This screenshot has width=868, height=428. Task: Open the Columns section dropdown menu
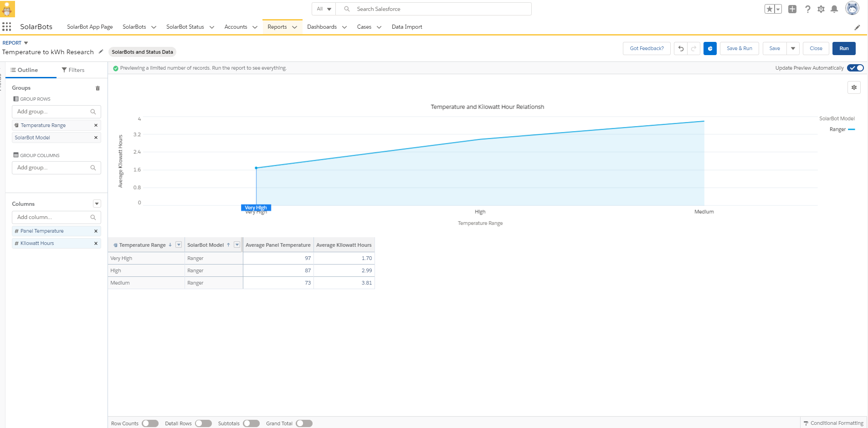(x=97, y=204)
